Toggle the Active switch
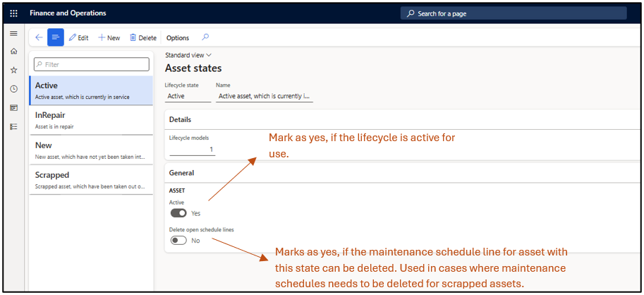Screen dimensions: 644x295 [x=178, y=213]
